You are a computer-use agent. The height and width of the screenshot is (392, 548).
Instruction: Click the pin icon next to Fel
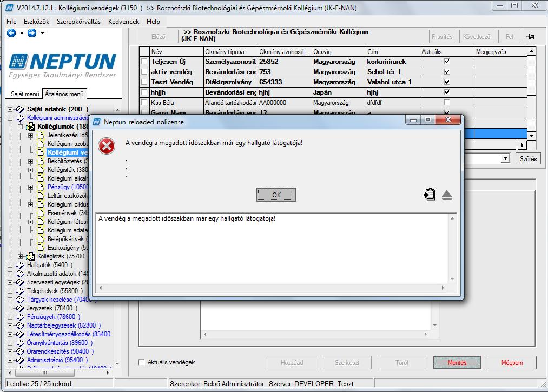[530, 37]
